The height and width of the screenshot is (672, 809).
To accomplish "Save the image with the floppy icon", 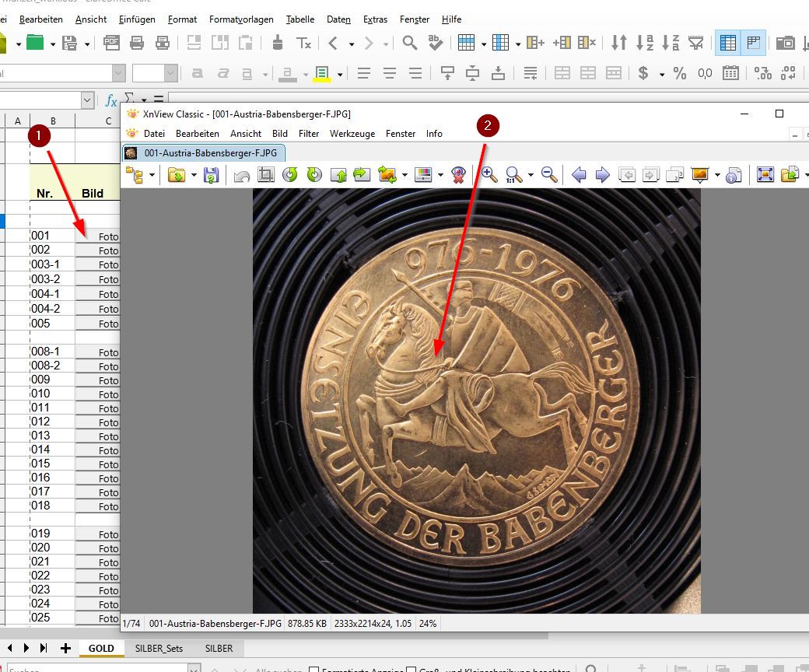I will (211, 175).
